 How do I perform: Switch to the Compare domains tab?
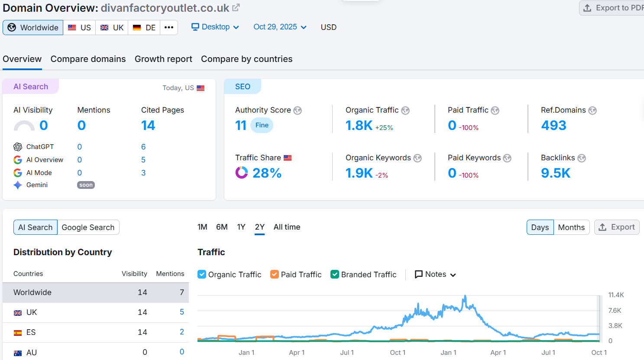(x=88, y=59)
